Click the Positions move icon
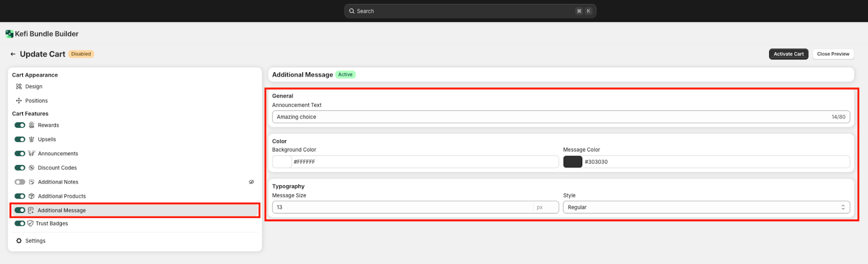Screen dimensions: 868x264 (x=19, y=100)
